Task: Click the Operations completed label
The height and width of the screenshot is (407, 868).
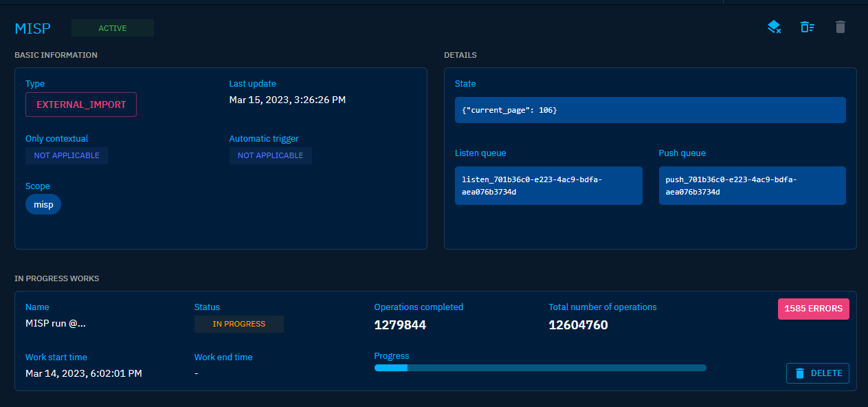Action: click(x=419, y=307)
